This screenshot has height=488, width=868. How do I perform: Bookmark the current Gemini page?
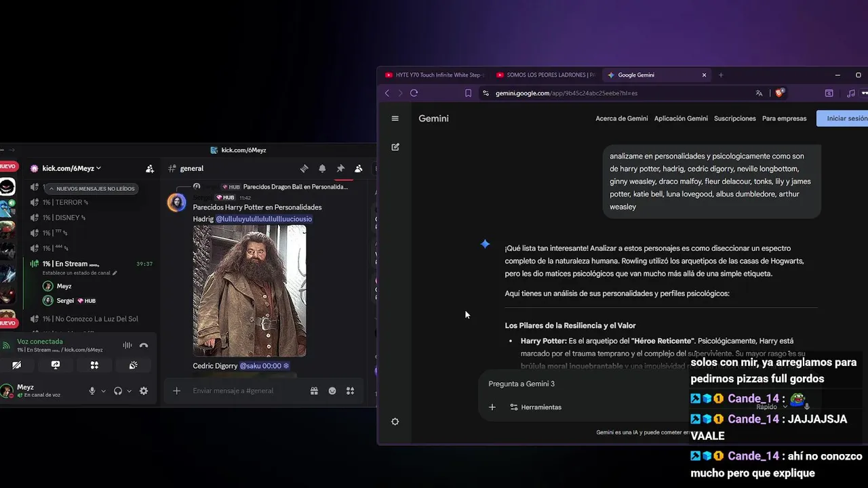(x=468, y=94)
